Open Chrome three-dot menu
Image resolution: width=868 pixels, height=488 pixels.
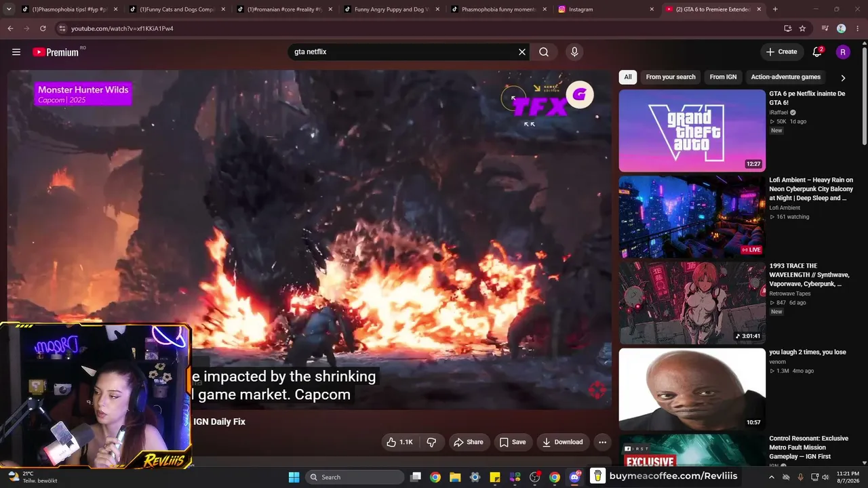pos(857,28)
